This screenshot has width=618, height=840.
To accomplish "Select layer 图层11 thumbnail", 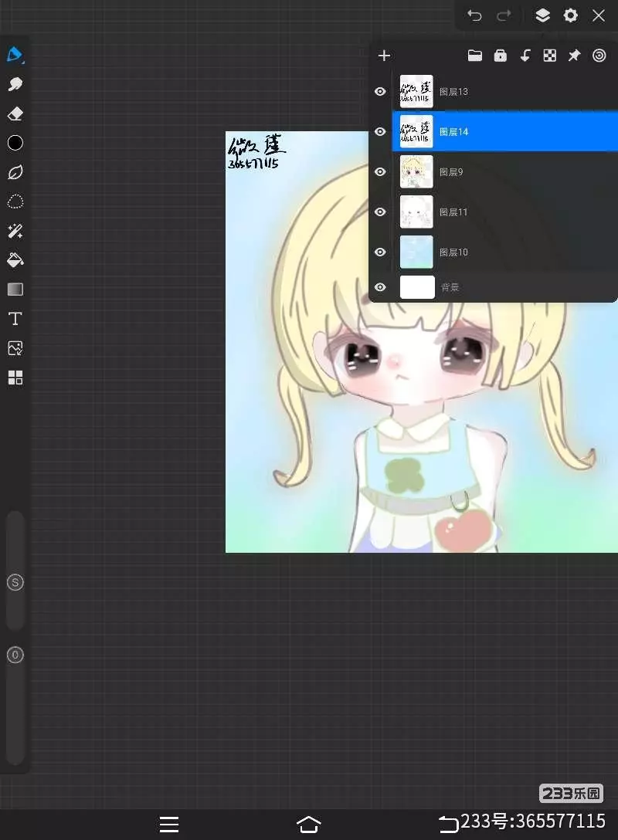I will click(416, 212).
